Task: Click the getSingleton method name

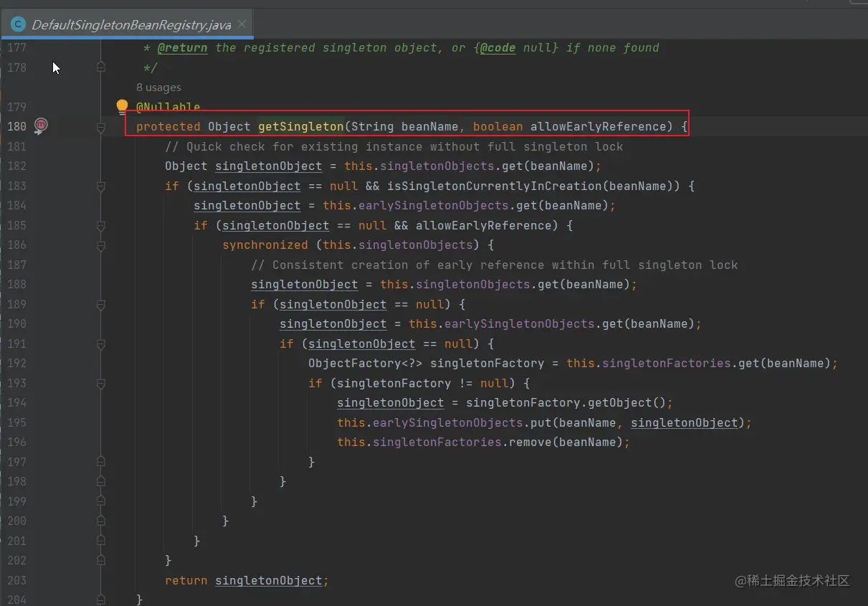Action: pos(301,126)
